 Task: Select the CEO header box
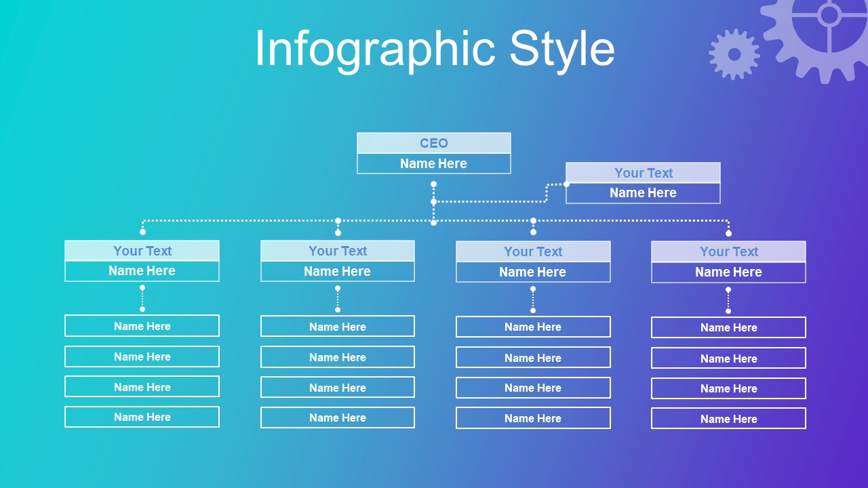coord(434,143)
